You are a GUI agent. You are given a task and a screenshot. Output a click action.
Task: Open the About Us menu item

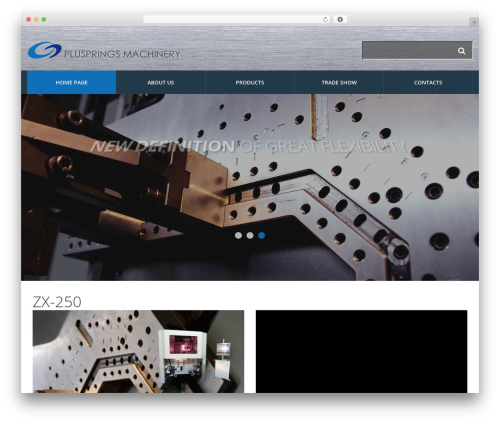[x=161, y=82]
